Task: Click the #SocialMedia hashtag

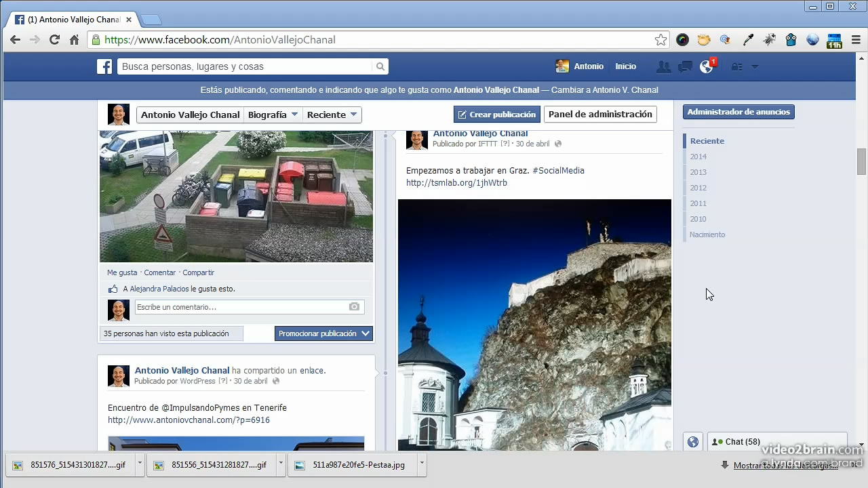Action: pos(558,171)
